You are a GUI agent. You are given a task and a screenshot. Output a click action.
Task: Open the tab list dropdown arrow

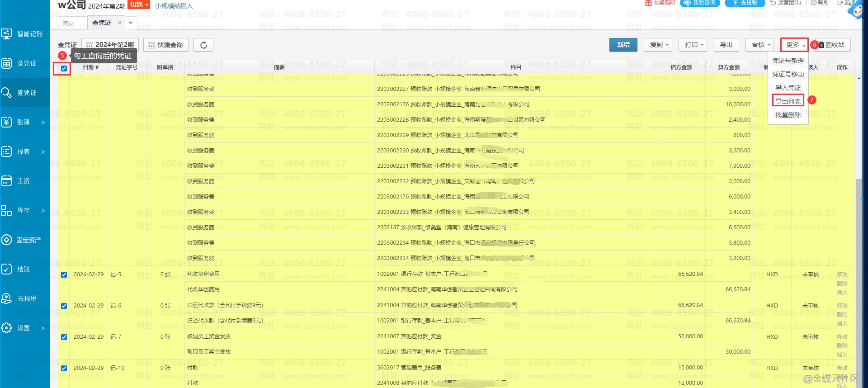(131, 23)
